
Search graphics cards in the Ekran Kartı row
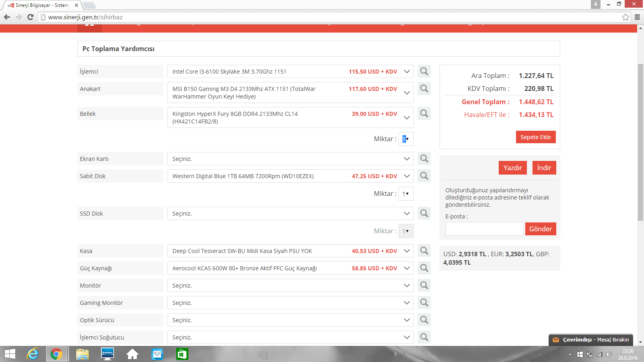pyautogui.click(x=424, y=158)
